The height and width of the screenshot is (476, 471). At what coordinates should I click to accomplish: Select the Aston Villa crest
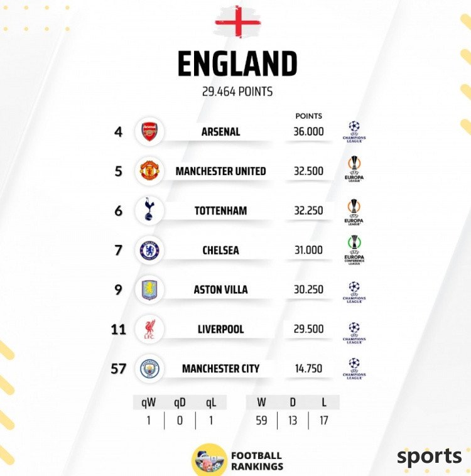pyautogui.click(x=149, y=289)
